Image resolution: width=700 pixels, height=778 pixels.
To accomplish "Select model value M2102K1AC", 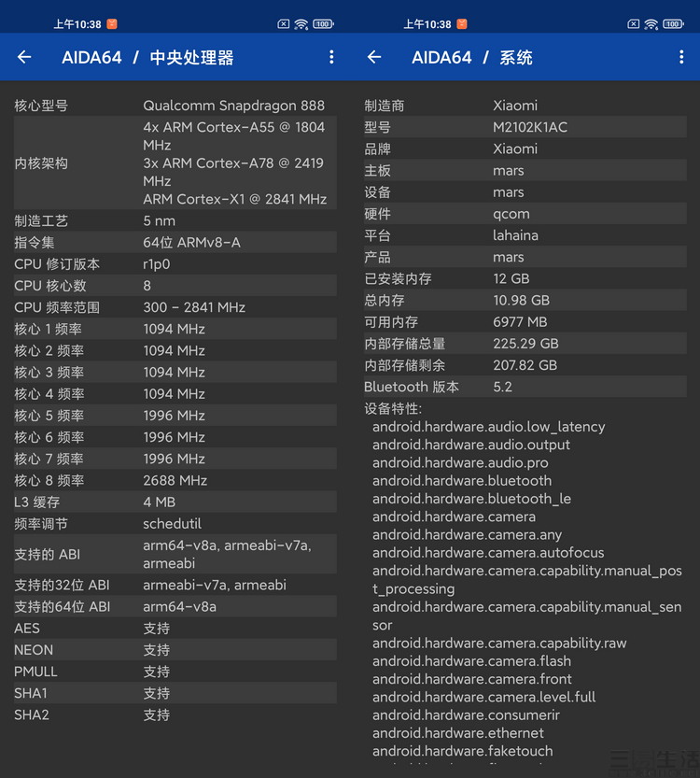I will coord(530,127).
